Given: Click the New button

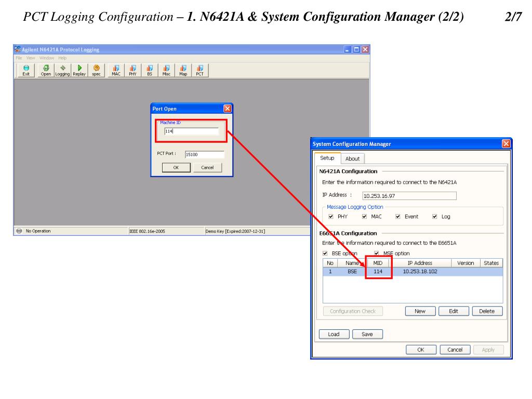Looking at the screenshot, I should tap(420, 311).
